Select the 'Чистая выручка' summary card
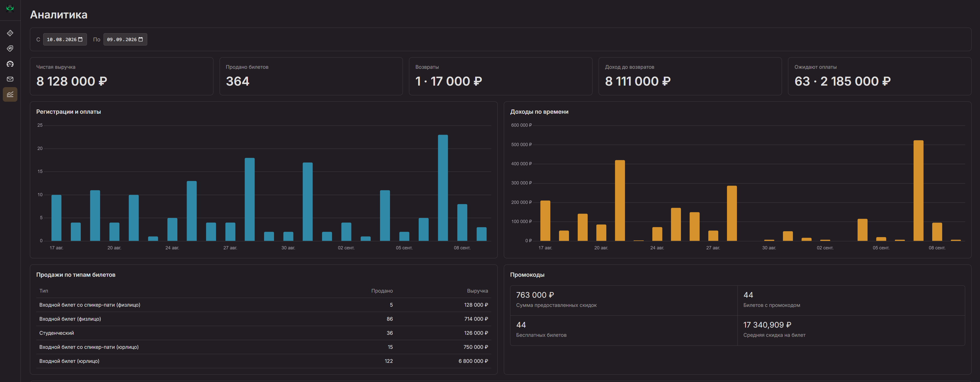 (121, 76)
